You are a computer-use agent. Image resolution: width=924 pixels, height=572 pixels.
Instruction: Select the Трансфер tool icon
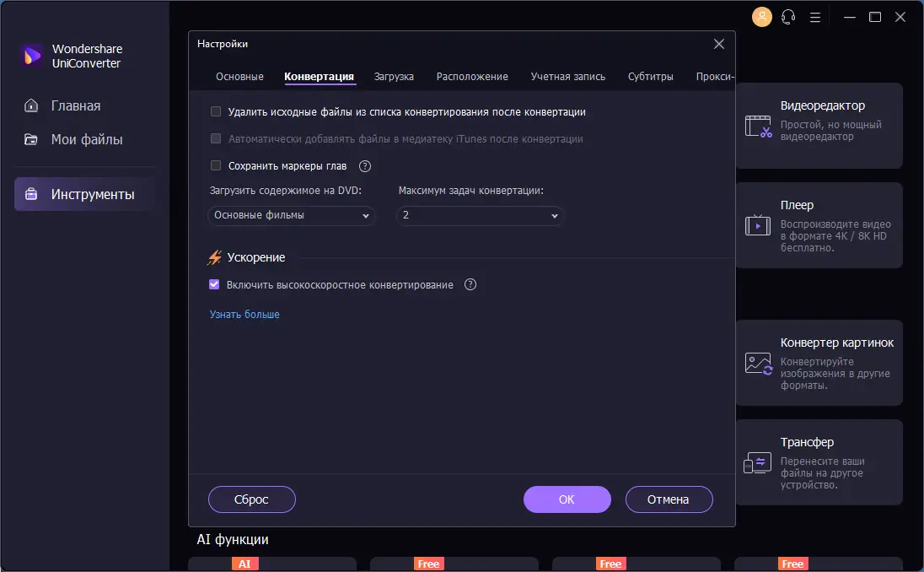[758, 462]
